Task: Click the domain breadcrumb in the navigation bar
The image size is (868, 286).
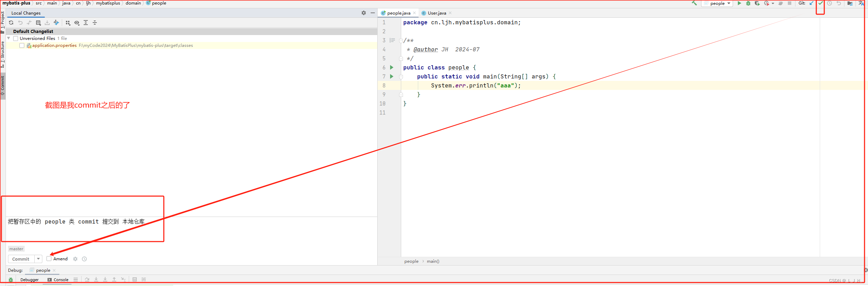Action: (133, 3)
